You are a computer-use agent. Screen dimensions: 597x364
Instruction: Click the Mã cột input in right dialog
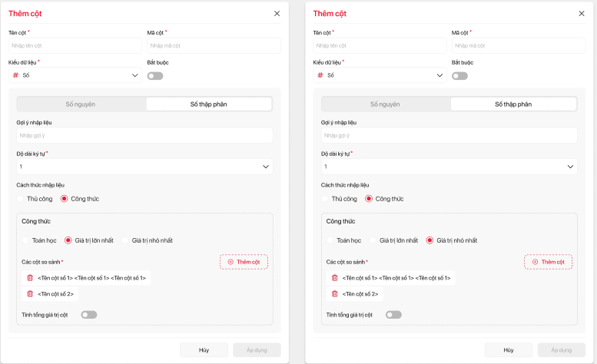tap(518, 46)
